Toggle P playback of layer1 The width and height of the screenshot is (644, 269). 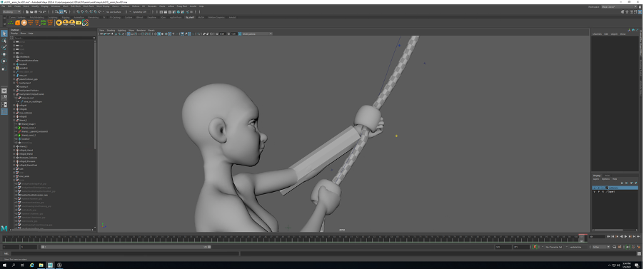tap(599, 192)
